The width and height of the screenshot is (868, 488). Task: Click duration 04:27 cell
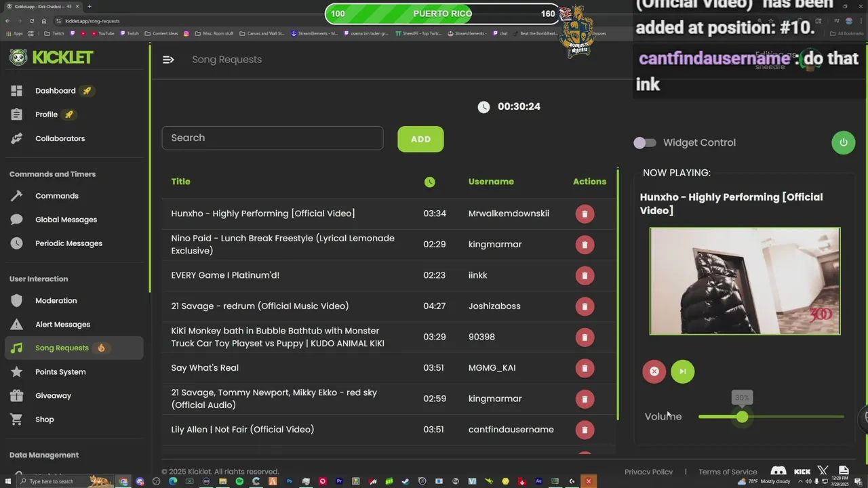click(435, 306)
